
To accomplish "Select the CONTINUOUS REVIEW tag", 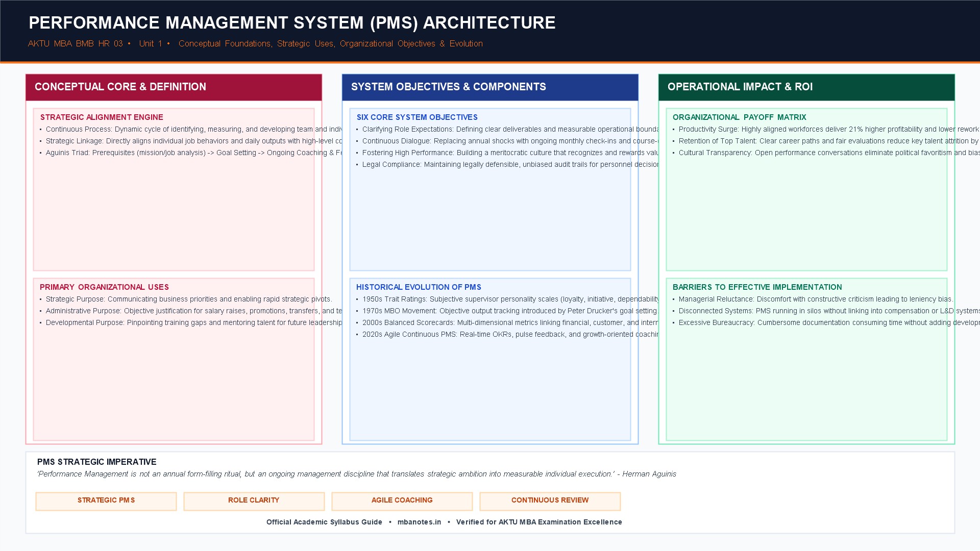I will click(550, 501).
